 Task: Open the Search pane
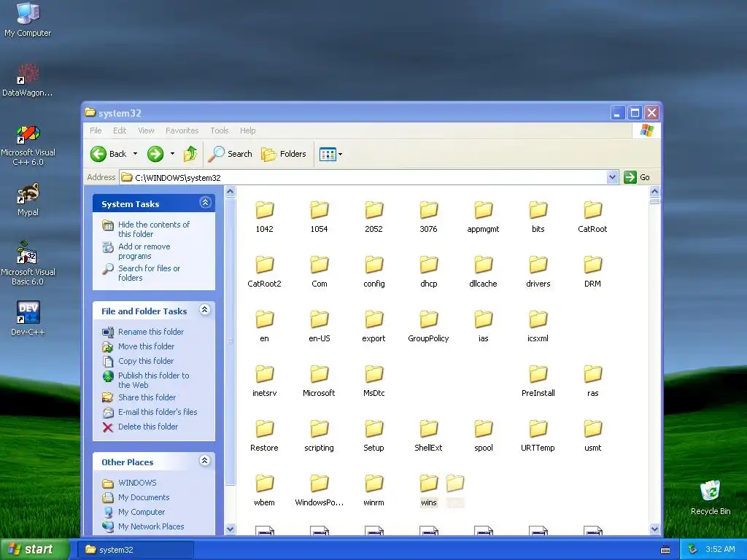231,154
